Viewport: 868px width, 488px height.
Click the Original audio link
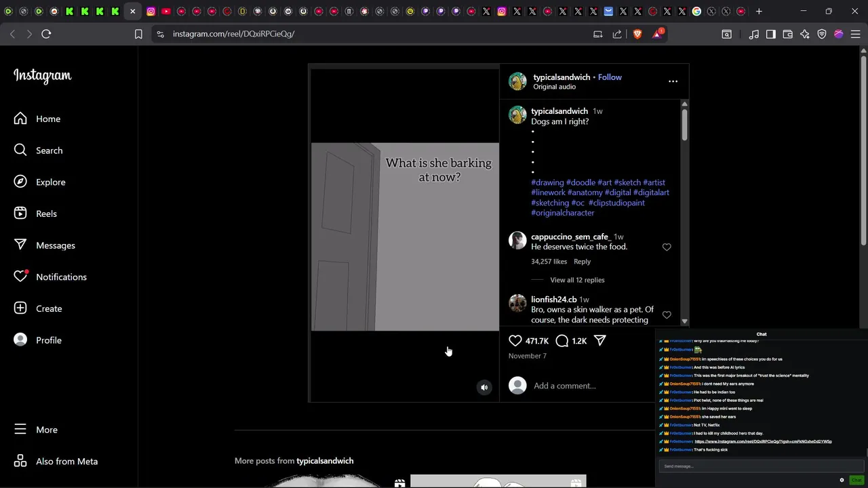click(x=554, y=87)
